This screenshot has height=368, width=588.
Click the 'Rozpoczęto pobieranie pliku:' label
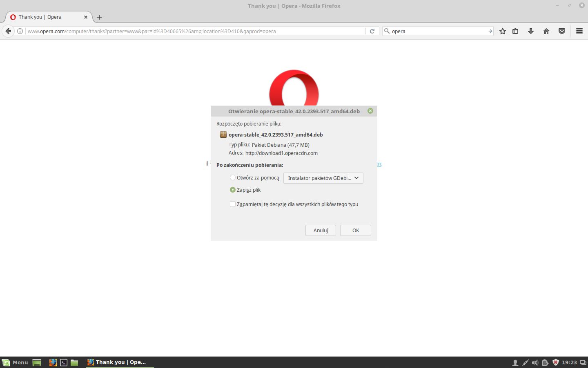point(249,123)
